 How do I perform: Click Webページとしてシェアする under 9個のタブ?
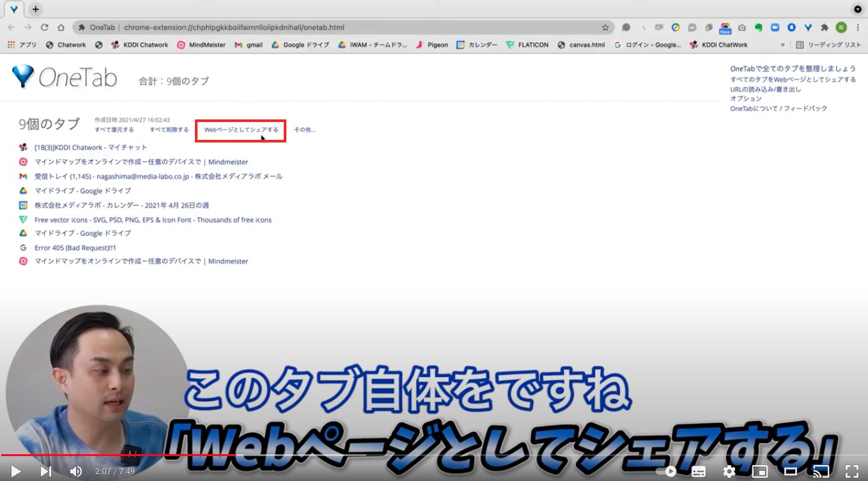click(x=241, y=130)
